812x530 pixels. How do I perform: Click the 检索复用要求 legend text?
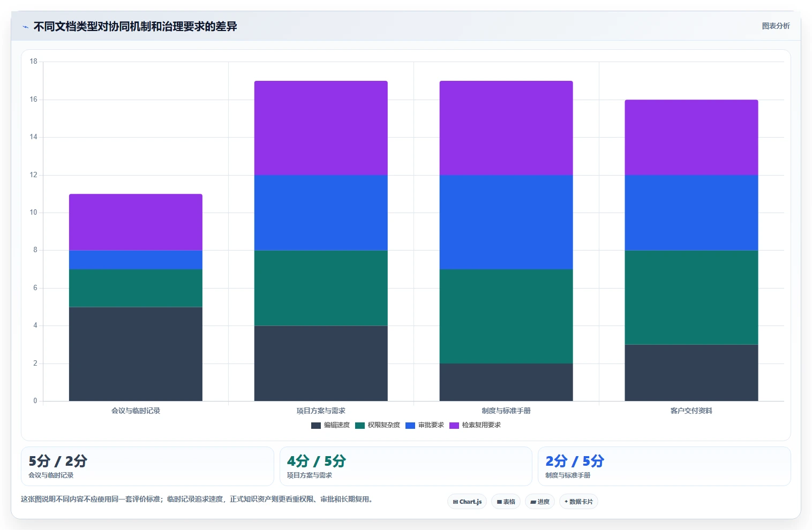click(482, 425)
